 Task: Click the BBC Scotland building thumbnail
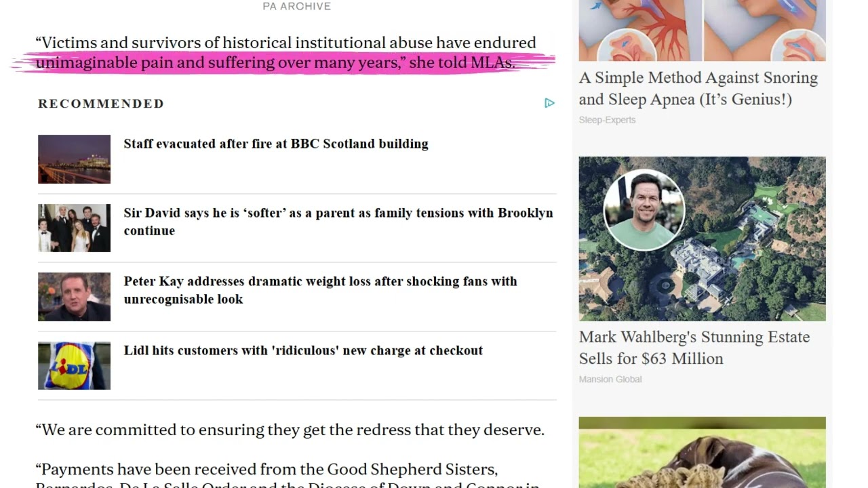(x=74, y=159)
